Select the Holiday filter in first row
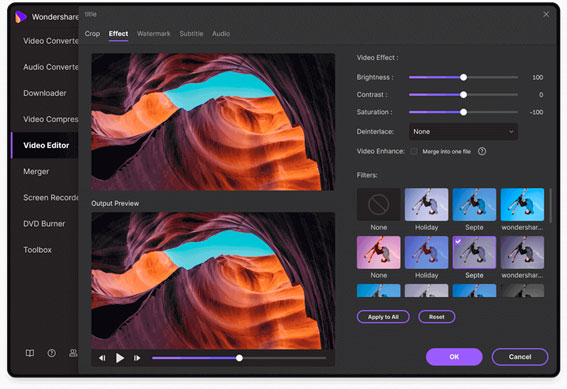The width and height of the screenshot is (567, 389). pos(426,204)
